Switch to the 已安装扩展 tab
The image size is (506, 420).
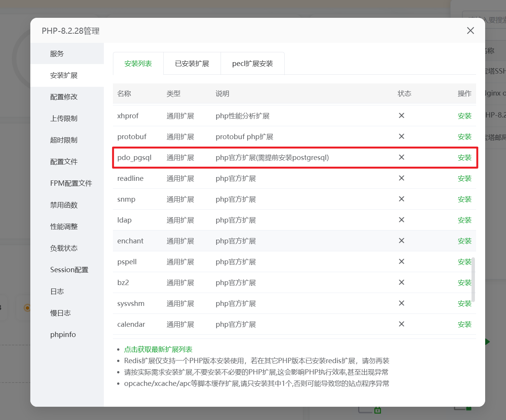pos(192,64)
